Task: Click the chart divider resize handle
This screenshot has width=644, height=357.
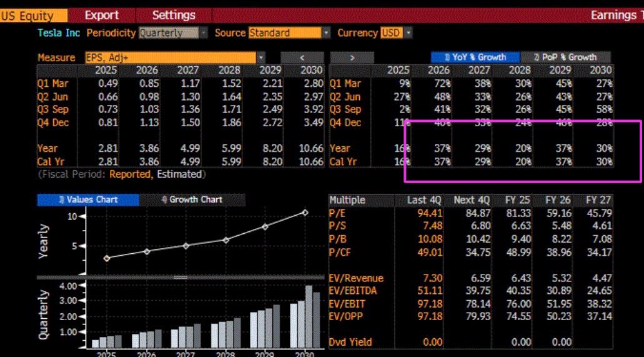Action: [180, 278]
